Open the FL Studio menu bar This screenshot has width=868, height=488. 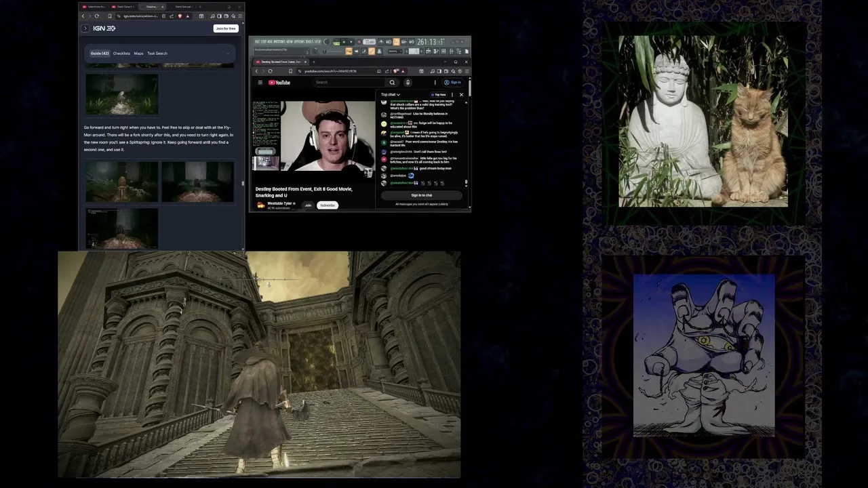(288, 41)
